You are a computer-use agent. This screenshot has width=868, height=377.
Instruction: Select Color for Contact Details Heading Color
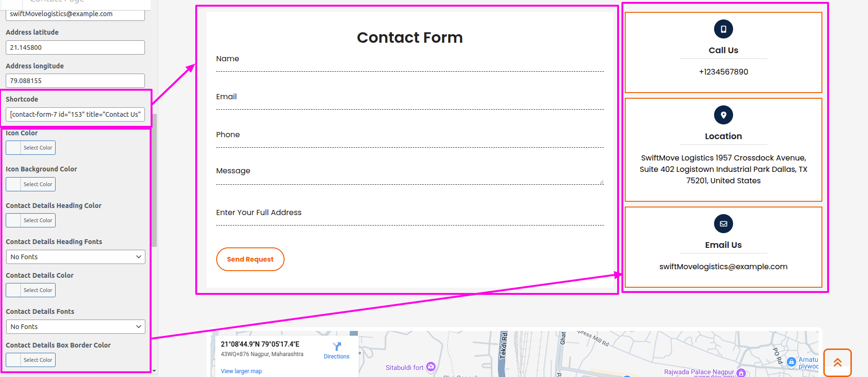30,220
